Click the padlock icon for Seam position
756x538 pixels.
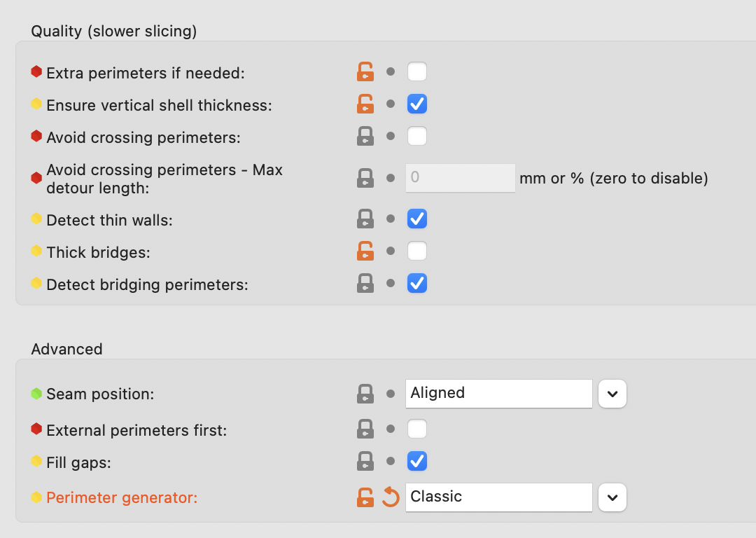[x=365, y=393]
